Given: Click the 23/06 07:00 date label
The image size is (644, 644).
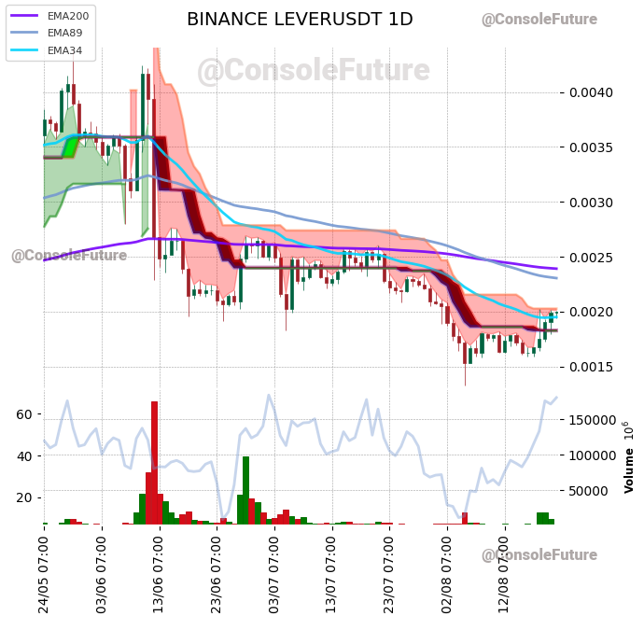Looking at the screenshot, I should [x=217, y=575].
